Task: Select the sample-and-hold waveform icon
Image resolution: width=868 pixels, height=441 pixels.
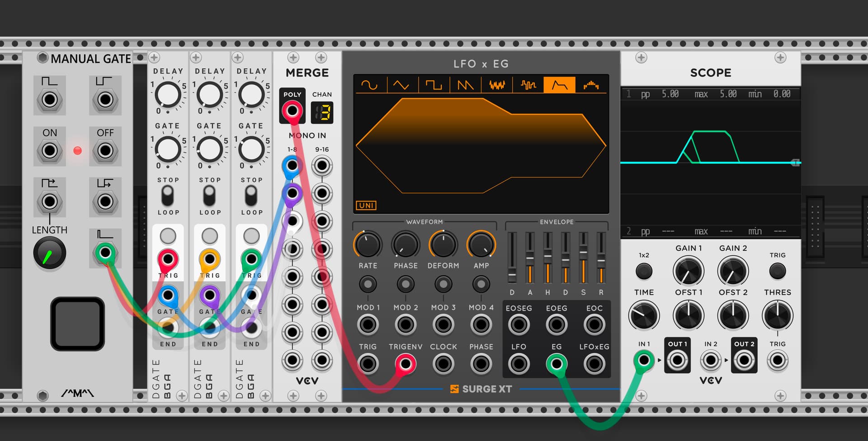Action: [528, 85]
